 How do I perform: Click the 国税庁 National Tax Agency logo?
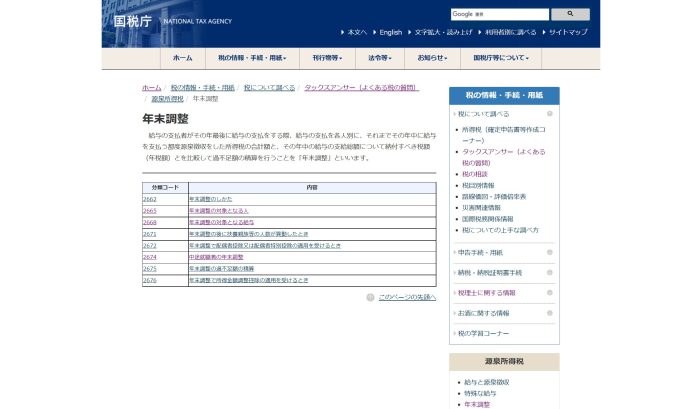pyautogui.click(x=172, y=21)
